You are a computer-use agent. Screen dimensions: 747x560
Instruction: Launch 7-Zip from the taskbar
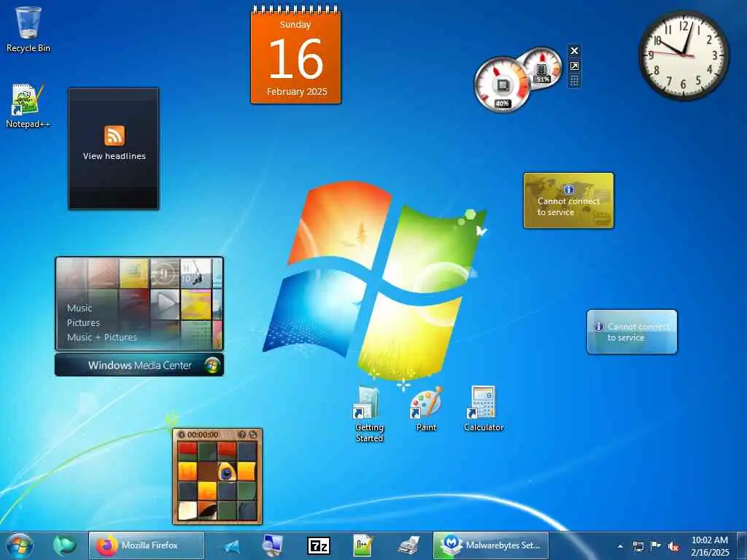(319, 545)
